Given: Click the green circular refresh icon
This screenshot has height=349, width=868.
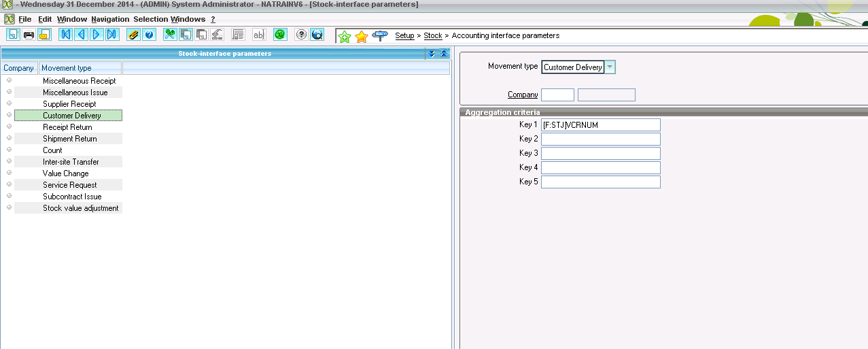Looking at the screenshot, I should click(x=280, y=34).
